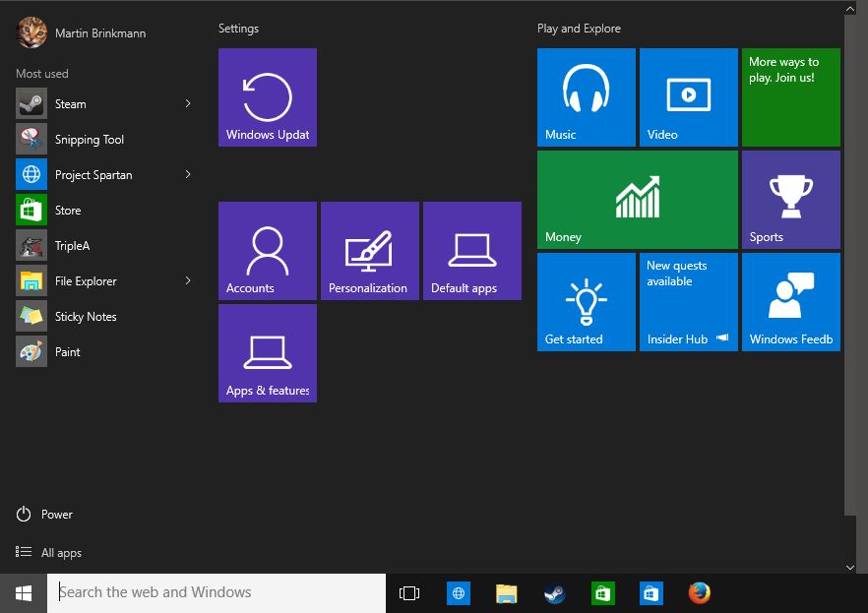
Task: Open the green 'More ways to play' tile
Action: (791, 97)
